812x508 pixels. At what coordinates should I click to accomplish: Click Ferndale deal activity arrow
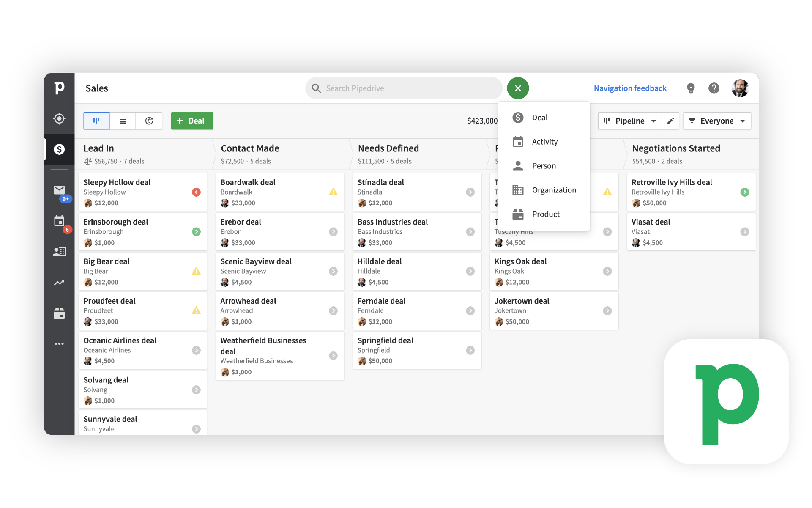(x=470, y=310)
